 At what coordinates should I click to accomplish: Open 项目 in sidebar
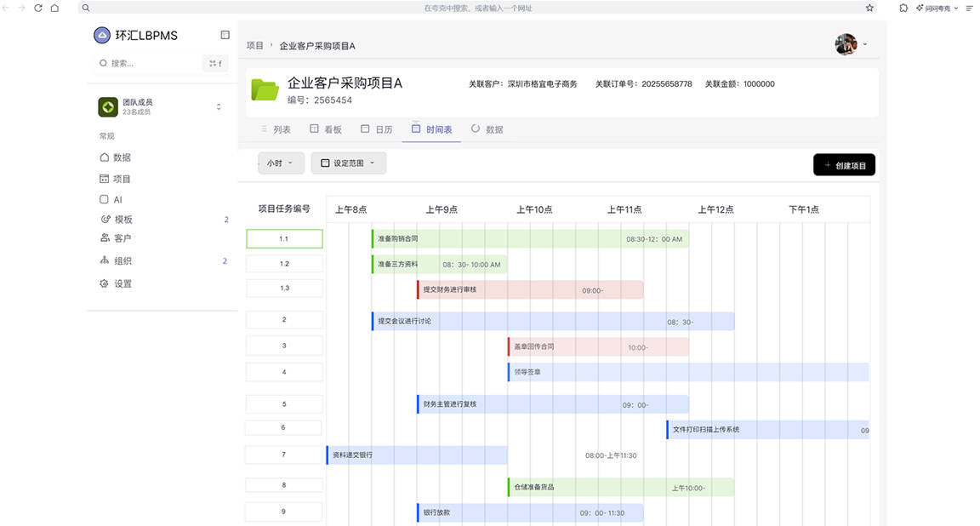point(116,179)
